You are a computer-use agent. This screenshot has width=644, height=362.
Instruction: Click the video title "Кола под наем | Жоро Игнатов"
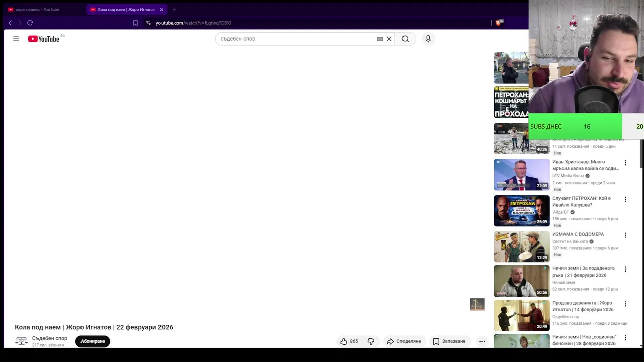coord(94,327)
